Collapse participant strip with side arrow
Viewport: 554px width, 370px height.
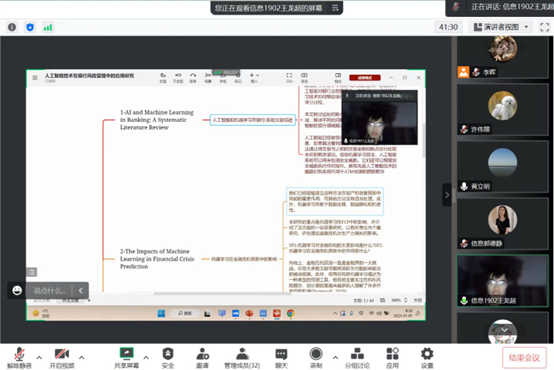pyautogui.click(x=447, y=194)
